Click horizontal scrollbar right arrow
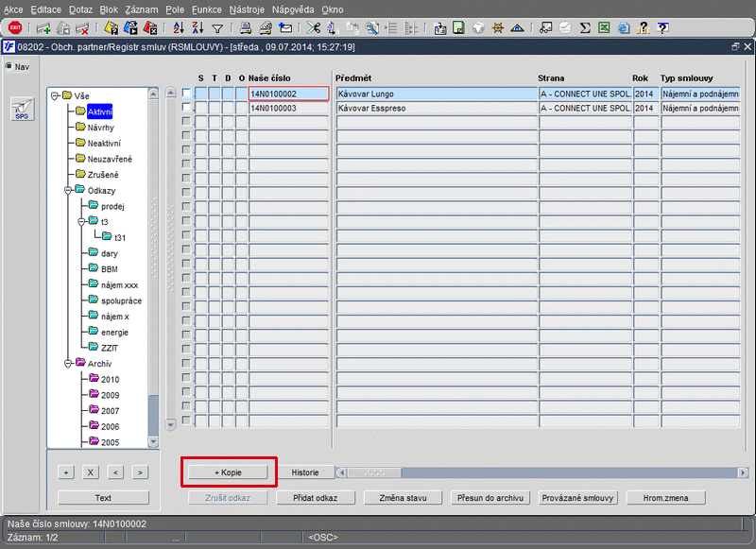 743,472
